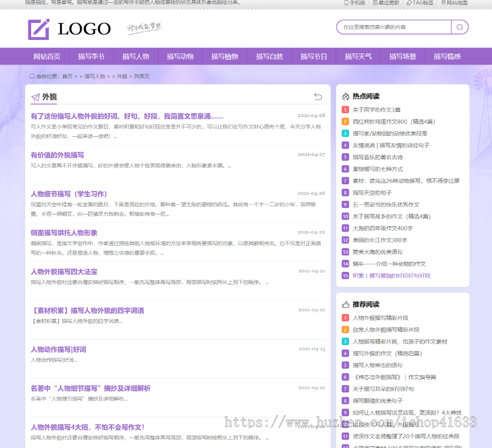Screen dimensions: 492x448
Task: Open the 描写自然 nav item
Action: (269, 56)
